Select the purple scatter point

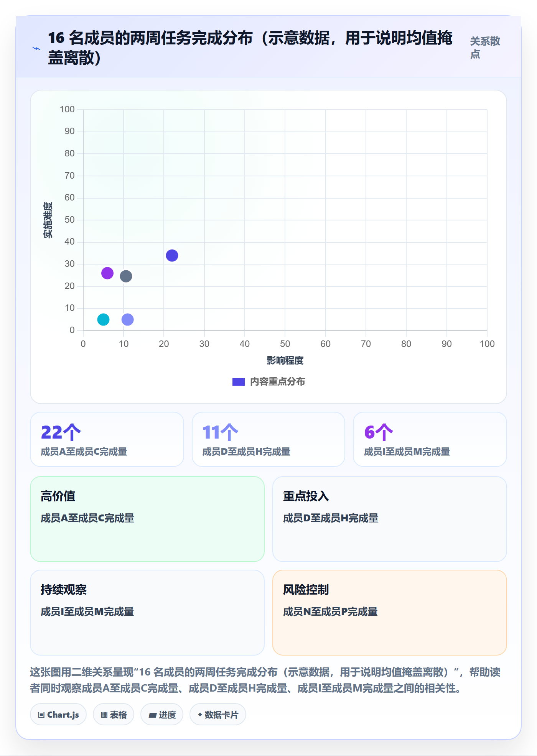[107, 273]
